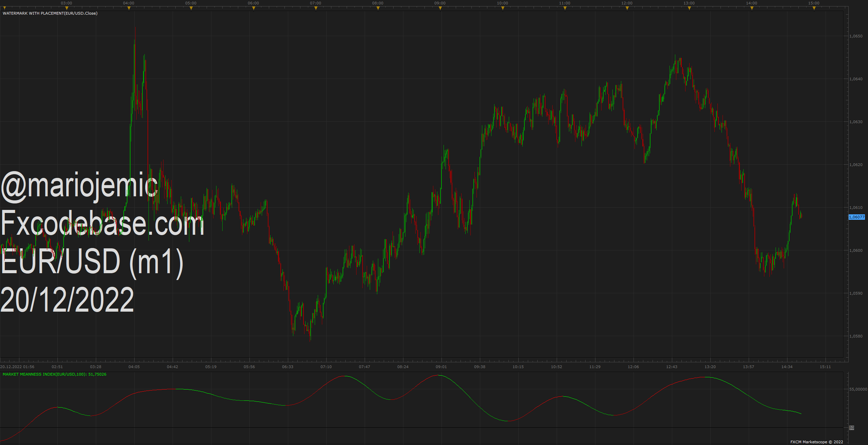Select the MARKET MEANNESS INDEX indicator label
This screenshot has width=868, height=445.
(54, 374)
